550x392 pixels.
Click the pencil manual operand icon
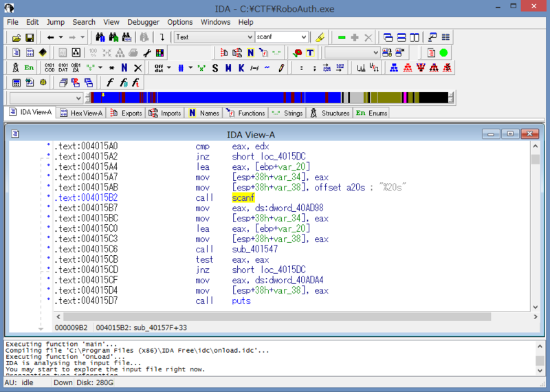coord(281,68)
